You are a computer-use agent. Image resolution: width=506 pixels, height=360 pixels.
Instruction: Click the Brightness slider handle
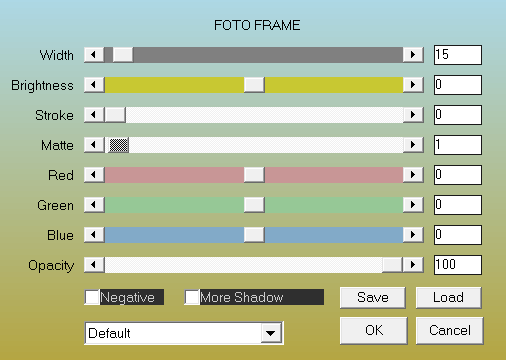coord(254,85)
